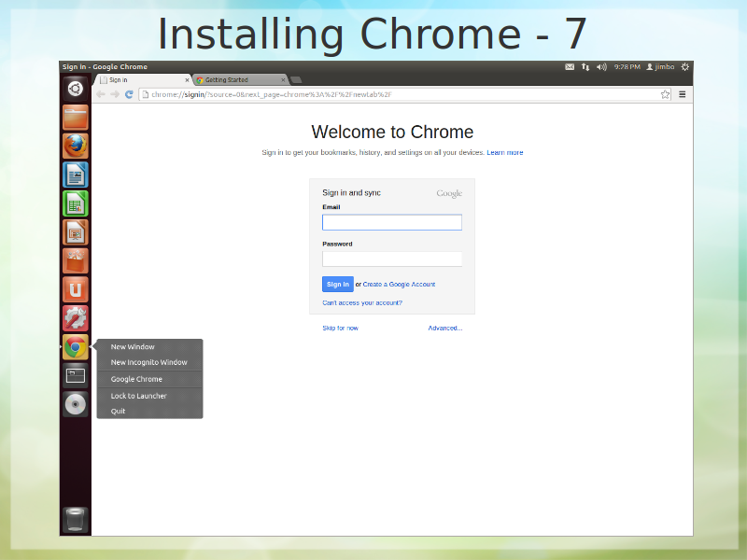Open the network indicator in top panel

pos(585,66)
